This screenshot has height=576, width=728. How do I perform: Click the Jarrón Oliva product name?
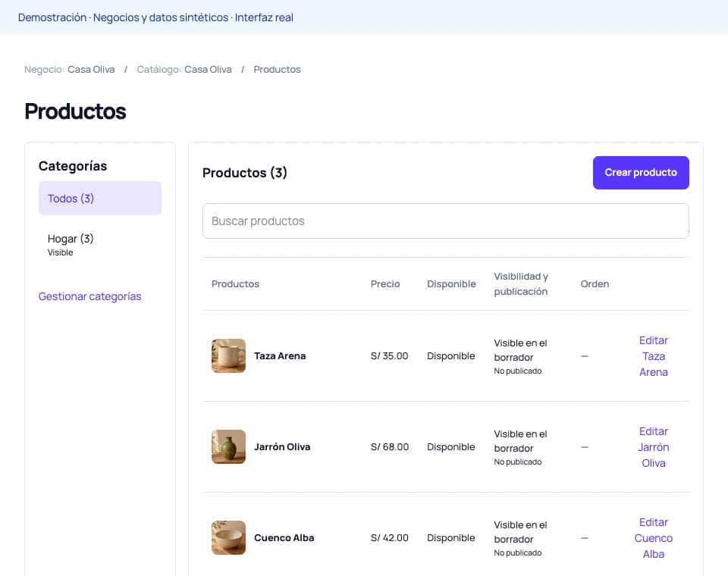[282, 447]
